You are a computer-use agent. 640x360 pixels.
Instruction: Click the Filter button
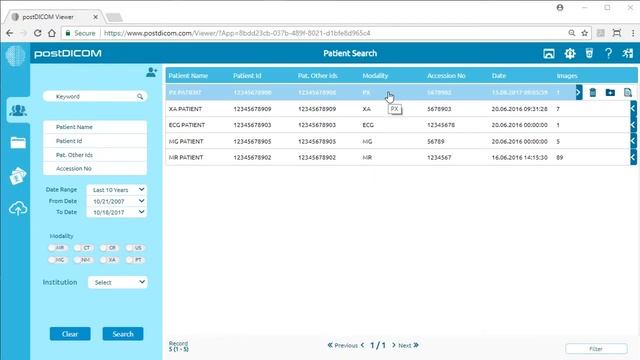click(596, 349)
